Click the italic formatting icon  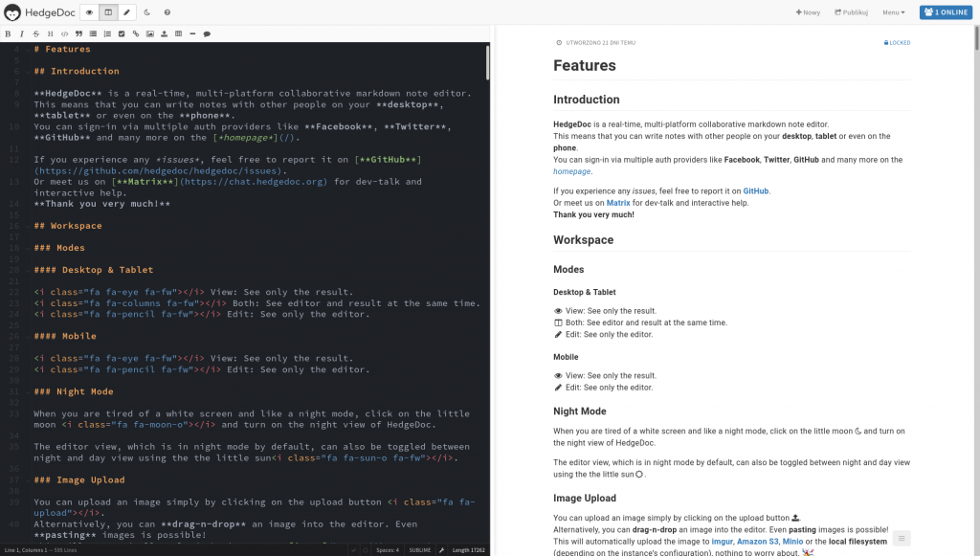coord(22,33)
